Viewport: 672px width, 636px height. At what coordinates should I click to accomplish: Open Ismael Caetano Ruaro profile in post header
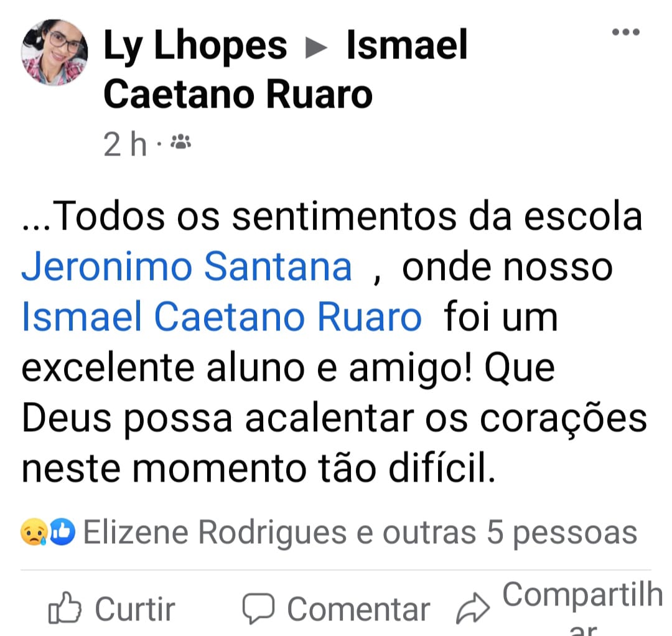[286, 68]
